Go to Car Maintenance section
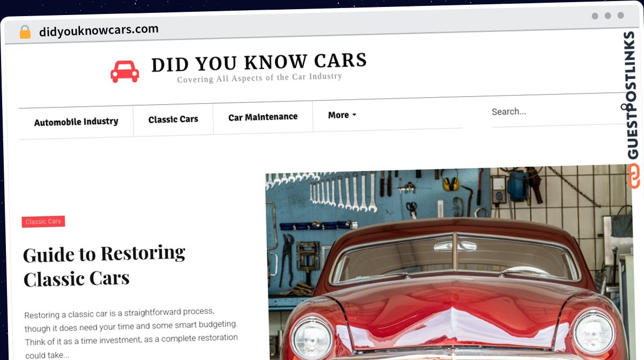 point(263,117)
